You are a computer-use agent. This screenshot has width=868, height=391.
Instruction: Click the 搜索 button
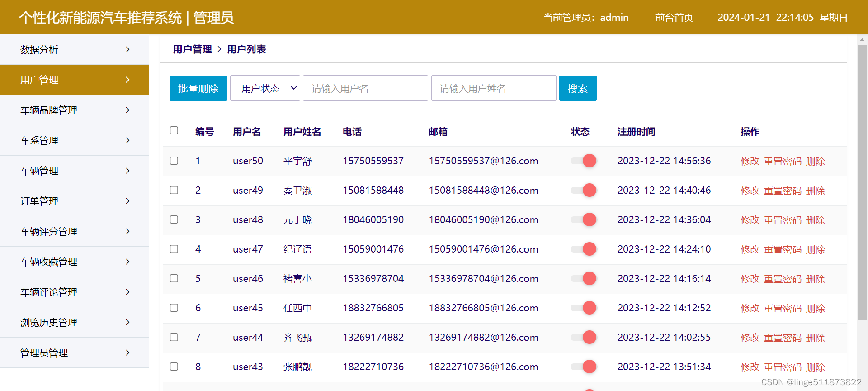[578, 88]
